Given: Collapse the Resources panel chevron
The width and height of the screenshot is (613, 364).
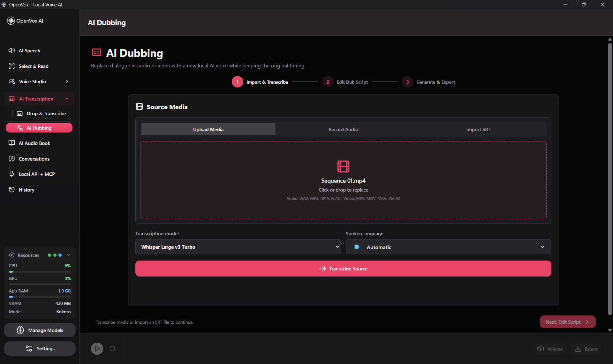Looking at the screenshot, I should [x=69, y=255].
